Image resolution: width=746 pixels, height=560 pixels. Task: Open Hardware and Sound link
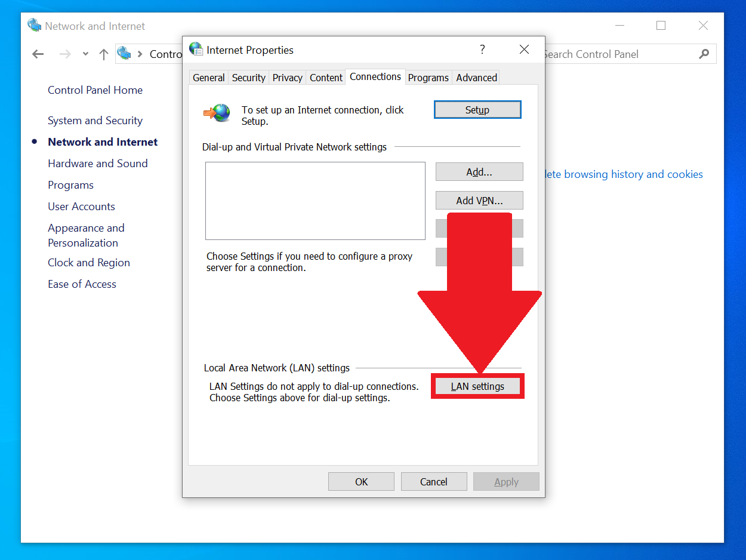[97, 164]
